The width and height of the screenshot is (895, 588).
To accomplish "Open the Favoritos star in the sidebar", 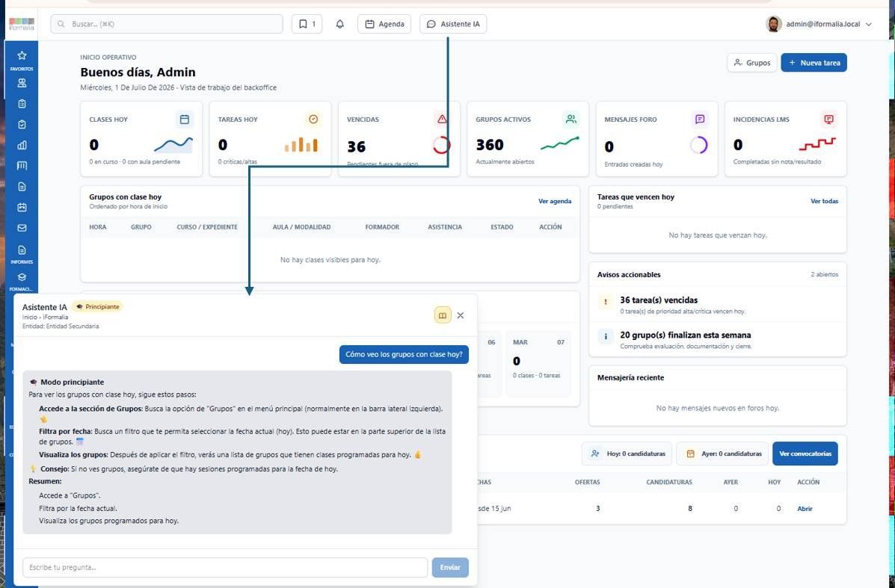I will [22, 55].
